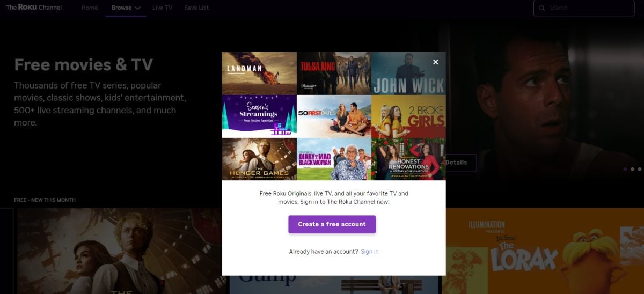The image size is (644, 294).
Task: Open Save List page
Action: [196, 8]
